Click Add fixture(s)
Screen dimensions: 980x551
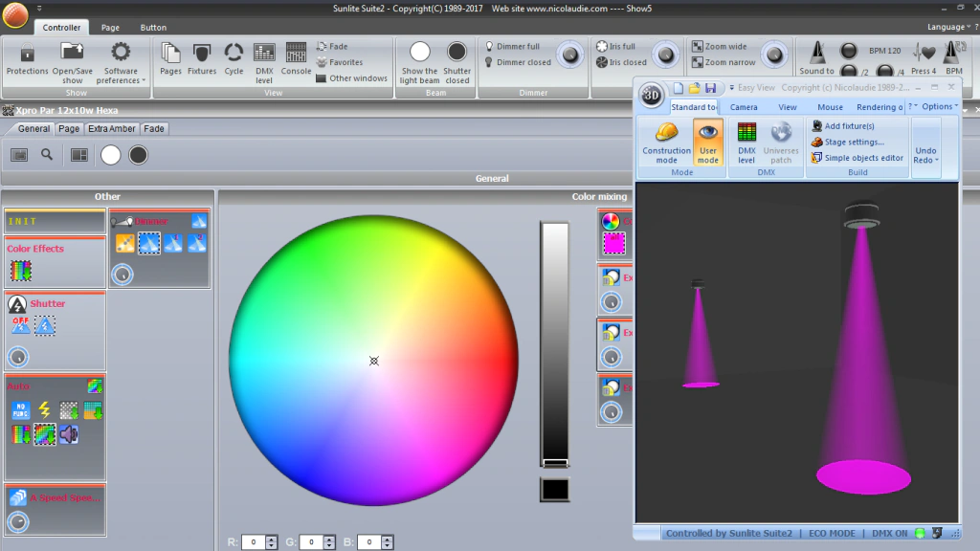point(842,126)
